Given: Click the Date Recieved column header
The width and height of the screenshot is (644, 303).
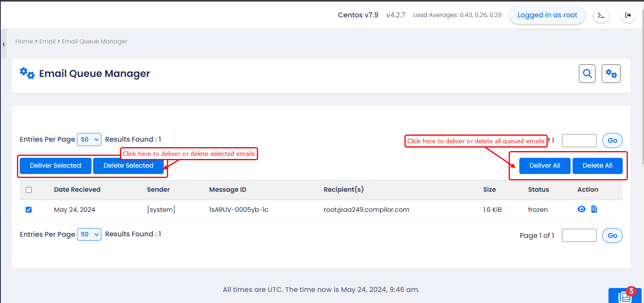Looking at the screenshot, I should (77, 190).
